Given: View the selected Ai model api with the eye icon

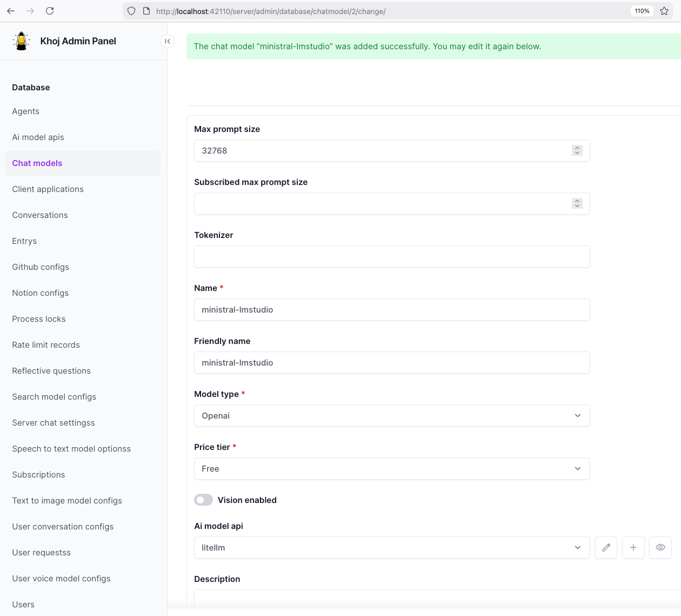Looking at the screenshot, I should 660,547.
